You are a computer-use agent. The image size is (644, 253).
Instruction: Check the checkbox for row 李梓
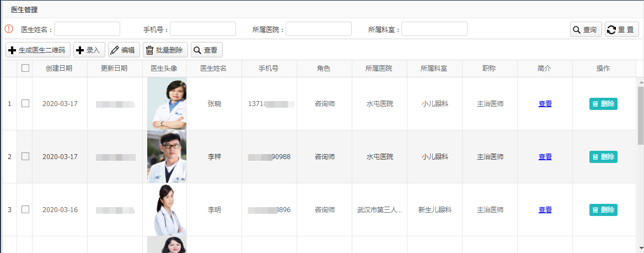tap(25, 156)
